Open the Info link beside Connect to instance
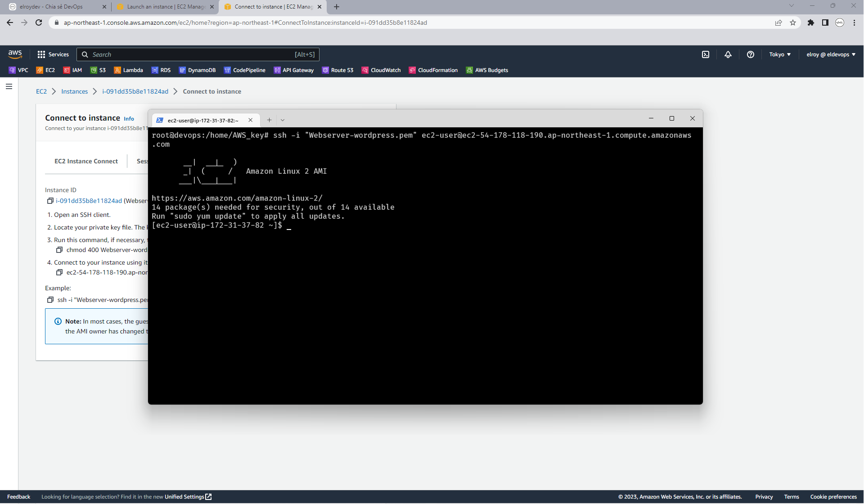Image resolution: width=864 pixels, height=504 pixels. pos(129,119)
